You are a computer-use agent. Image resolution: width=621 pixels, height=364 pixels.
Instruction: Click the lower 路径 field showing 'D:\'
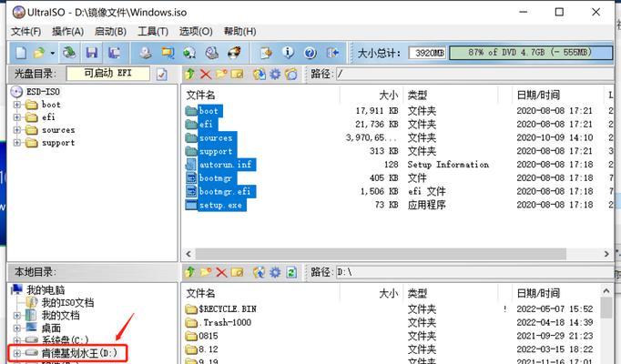[x=474, y=272]
